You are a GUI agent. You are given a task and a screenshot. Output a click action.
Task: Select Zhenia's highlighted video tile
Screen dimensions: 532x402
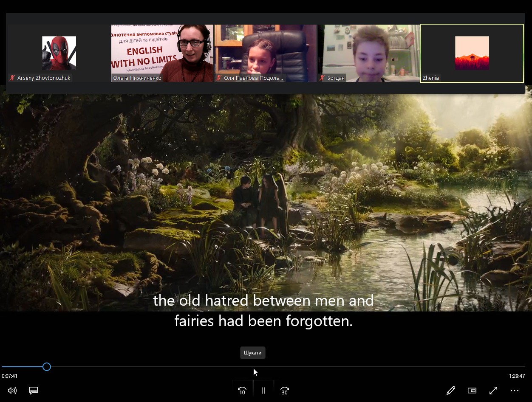pyautogui.click(x=472, y=53)
